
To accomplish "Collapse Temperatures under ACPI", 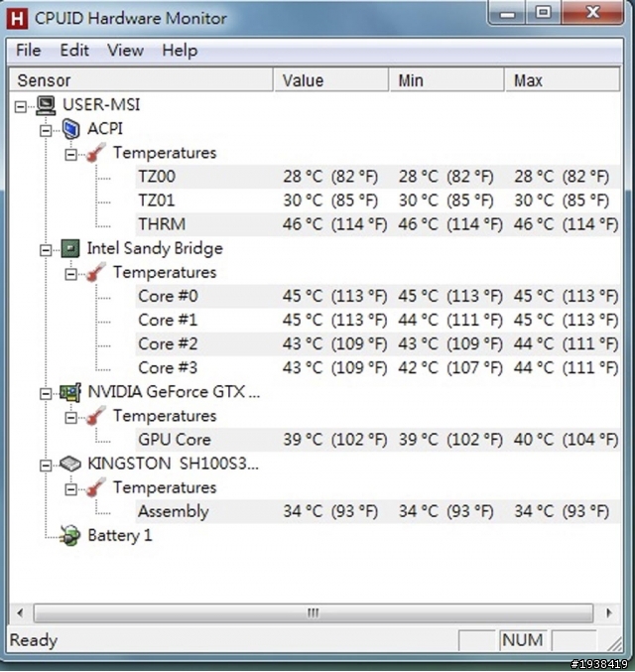I will click(71, 154).
